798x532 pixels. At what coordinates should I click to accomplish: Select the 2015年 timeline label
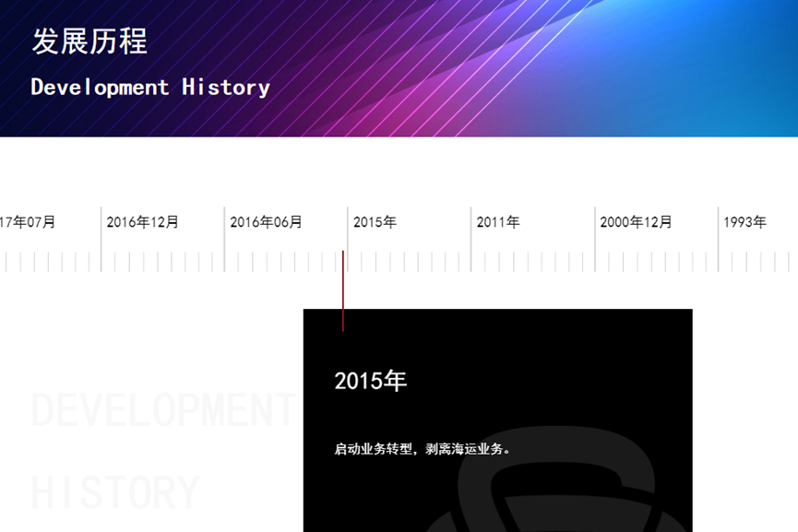[375, 222]
